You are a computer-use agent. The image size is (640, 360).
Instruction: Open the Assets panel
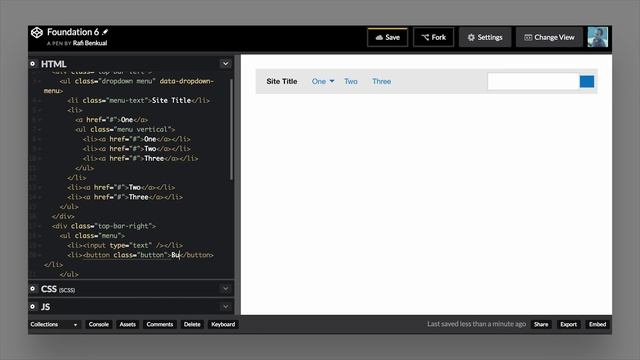[127, 324]
